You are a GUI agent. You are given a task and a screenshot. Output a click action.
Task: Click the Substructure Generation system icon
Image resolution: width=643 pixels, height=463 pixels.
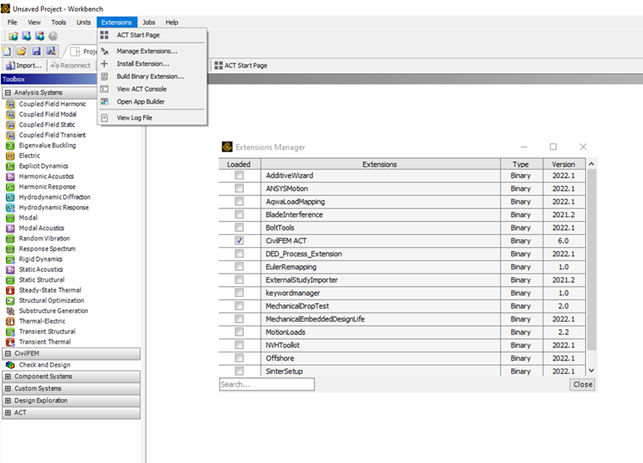point(10,311)
